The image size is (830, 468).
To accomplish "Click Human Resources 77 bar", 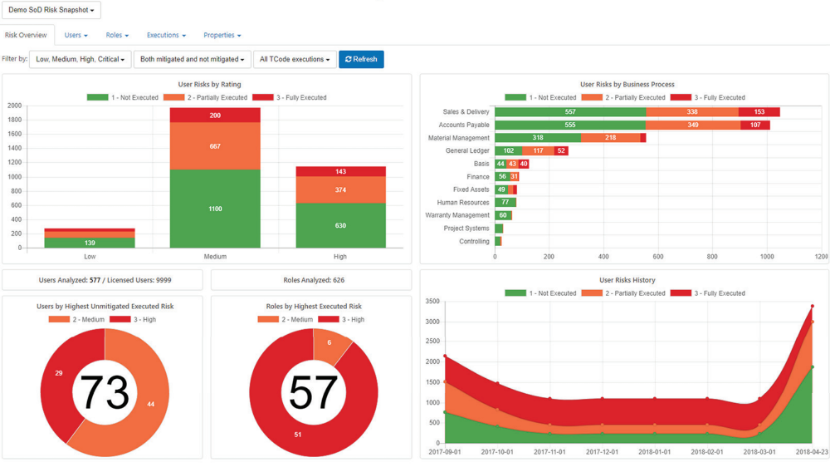I will pyautogui.click(x=506, y=202).
